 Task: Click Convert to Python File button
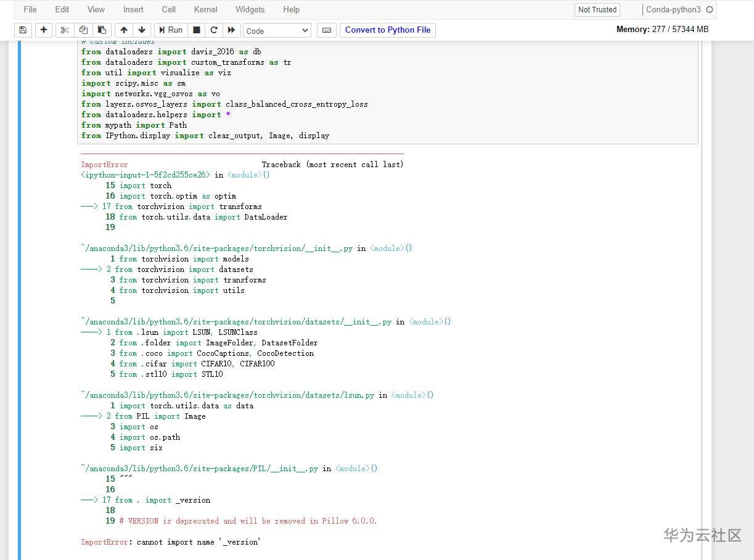pyautogui.click(x=388, y=30)
